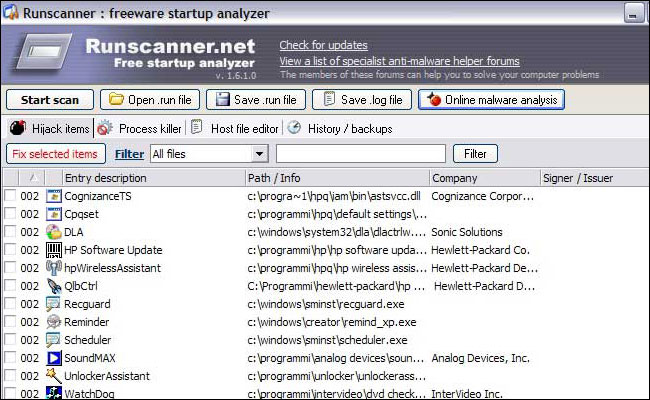Click the Filter button beside text field
This screenshot has height=400, width=650.
[475, 154]
